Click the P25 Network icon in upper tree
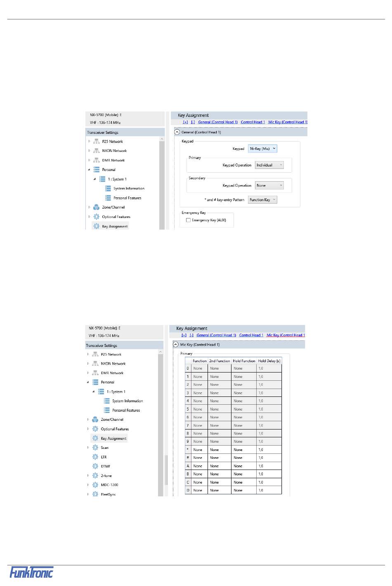The width and height of the screenshot is (392, 586). click(x=97, y=141)
